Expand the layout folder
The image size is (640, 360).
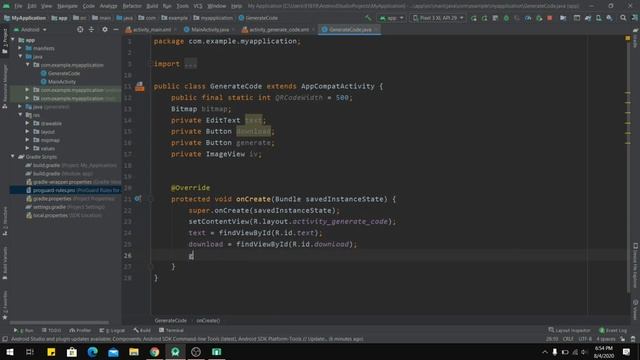click(x=27, y=131)
